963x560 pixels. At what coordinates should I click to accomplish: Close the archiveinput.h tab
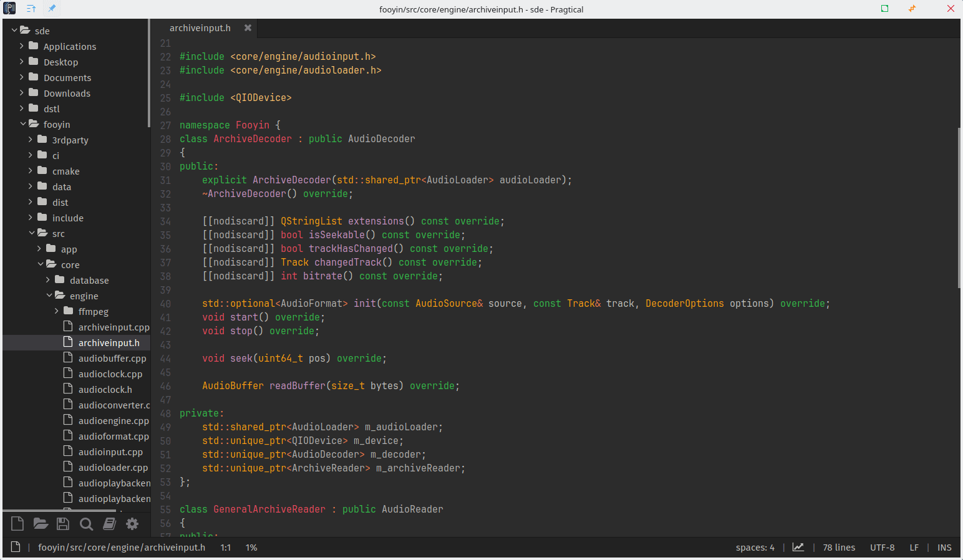tap(248, 28)
